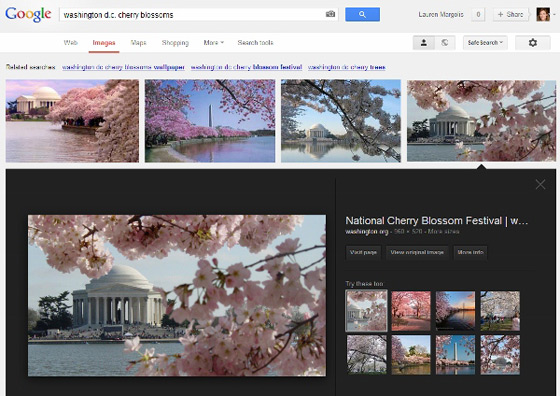Open related search cherry blossoms wallpaper
560x396 pixels.
(x=123, y=67)
